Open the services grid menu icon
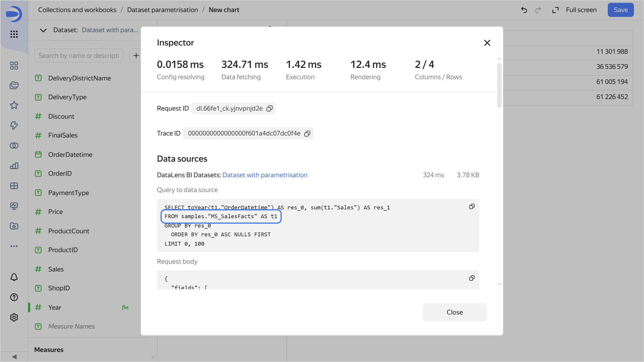 (14, 34)
